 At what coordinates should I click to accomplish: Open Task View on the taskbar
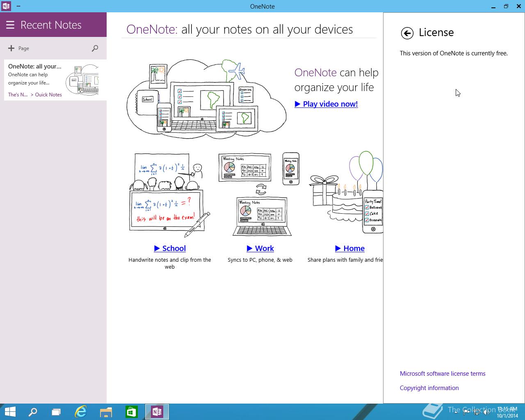56,412
